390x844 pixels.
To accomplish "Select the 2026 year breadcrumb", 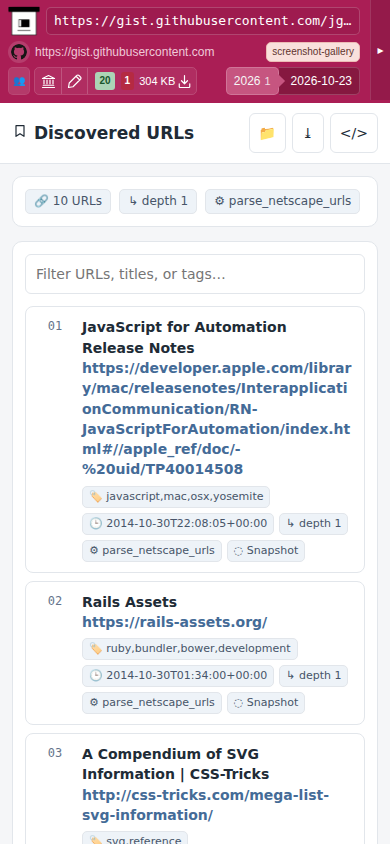I will tap(252, 81).
